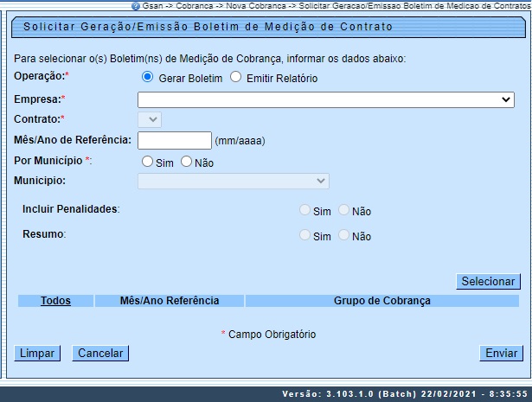Viewport: 532px width, 402px height.
Task: Select the Gerar Boletim operation
Action: 148,78
